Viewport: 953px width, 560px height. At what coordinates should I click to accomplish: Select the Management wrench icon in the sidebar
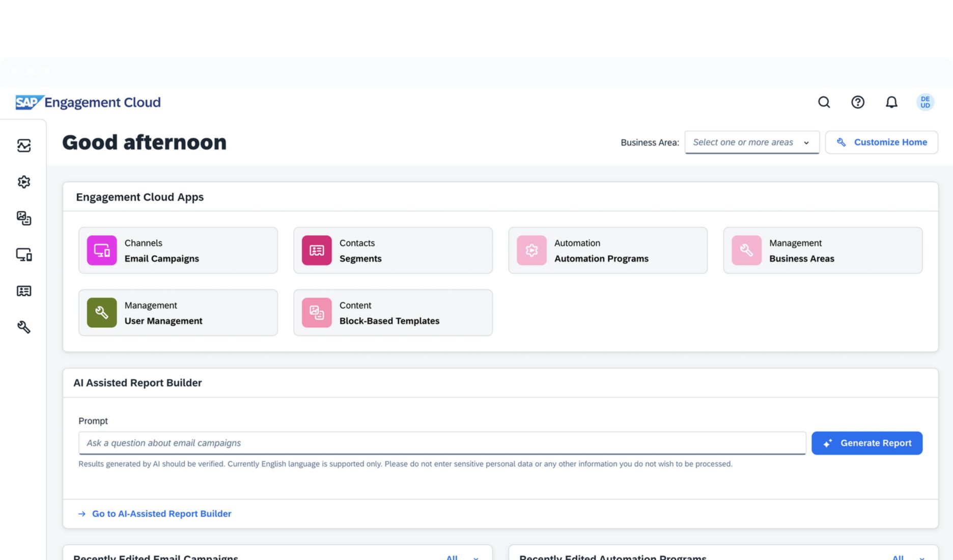pos(23,327)
